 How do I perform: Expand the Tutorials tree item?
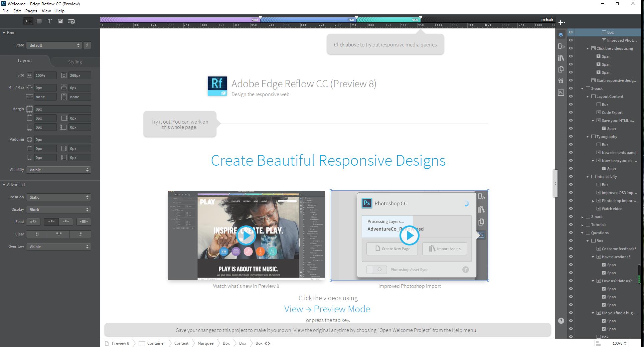point(582,225)
